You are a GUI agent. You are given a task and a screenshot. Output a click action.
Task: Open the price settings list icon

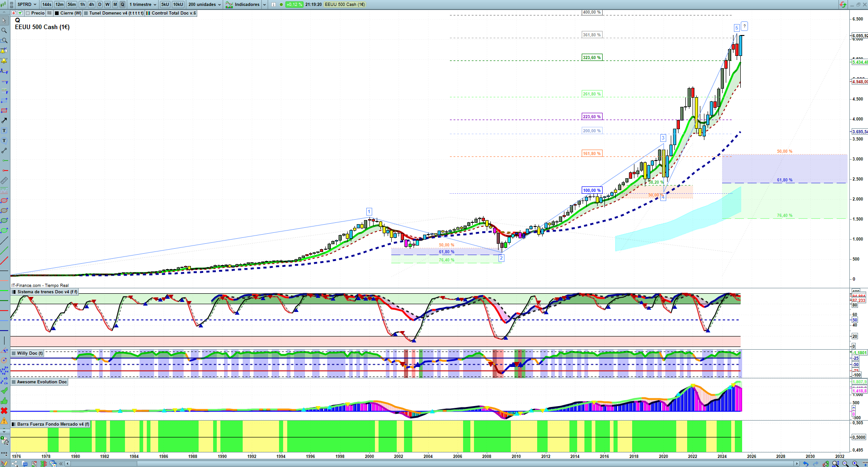[50, 13]
